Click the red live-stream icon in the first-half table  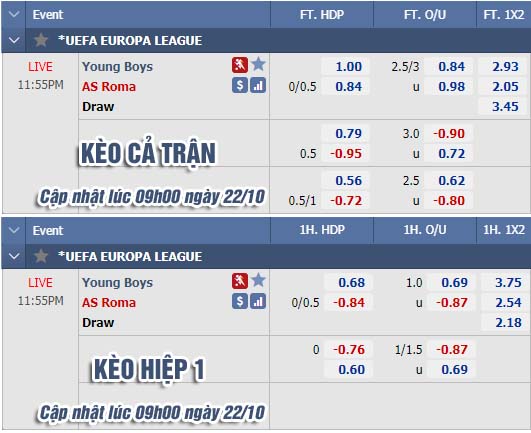coord(240,281)
